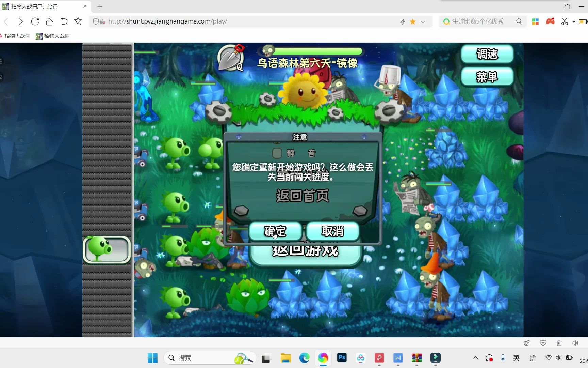
Task: Click the microphone tray icon
Action: point(503,358)
